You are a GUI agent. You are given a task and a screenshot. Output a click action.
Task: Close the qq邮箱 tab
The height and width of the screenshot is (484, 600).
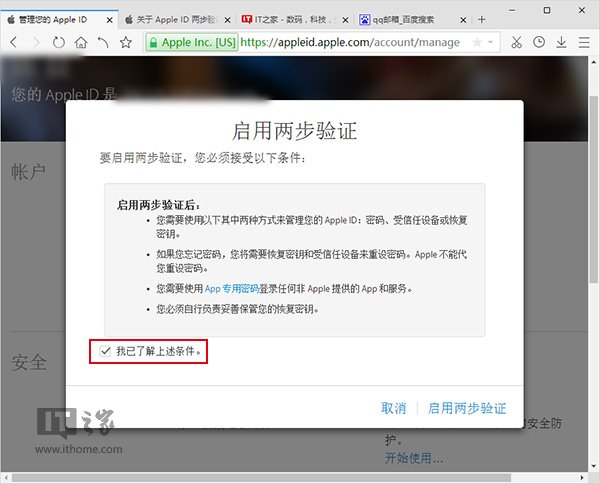463,20
